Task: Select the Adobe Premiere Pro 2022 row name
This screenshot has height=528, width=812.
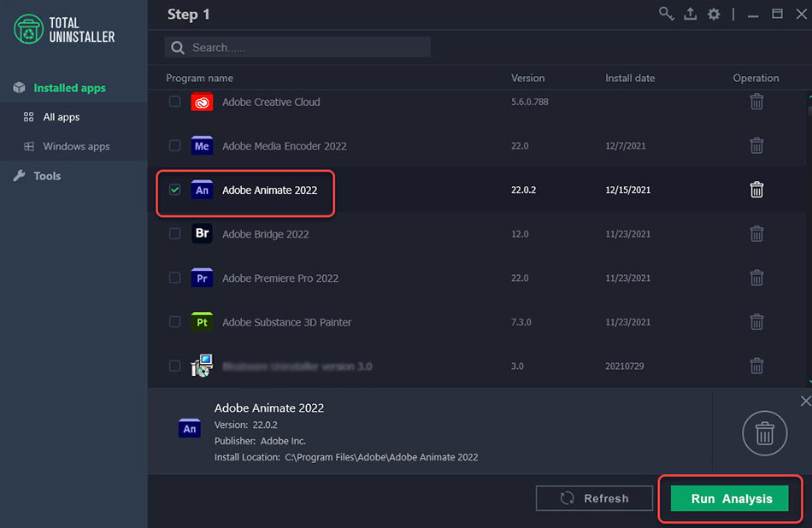Action: click(x=280, y=278)
